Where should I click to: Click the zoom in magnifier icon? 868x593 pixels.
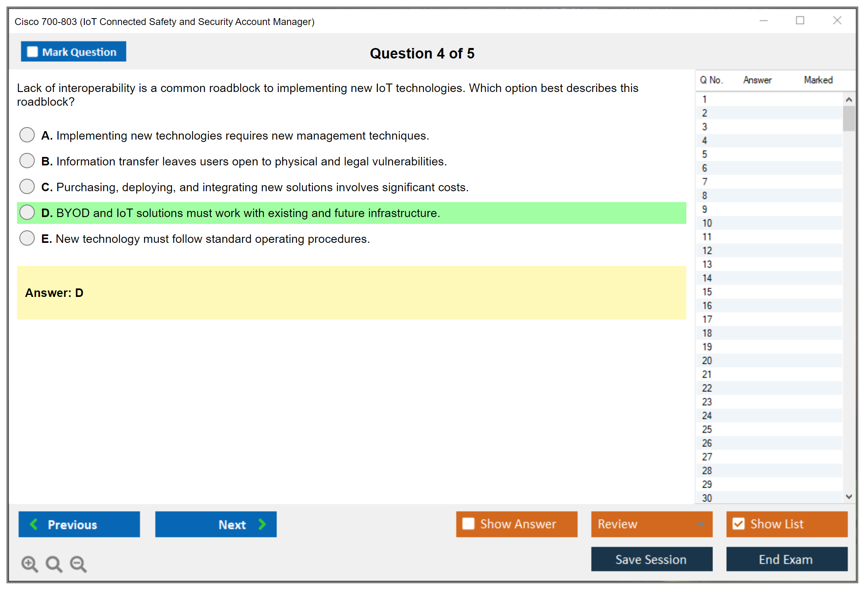tap(29, 564)
